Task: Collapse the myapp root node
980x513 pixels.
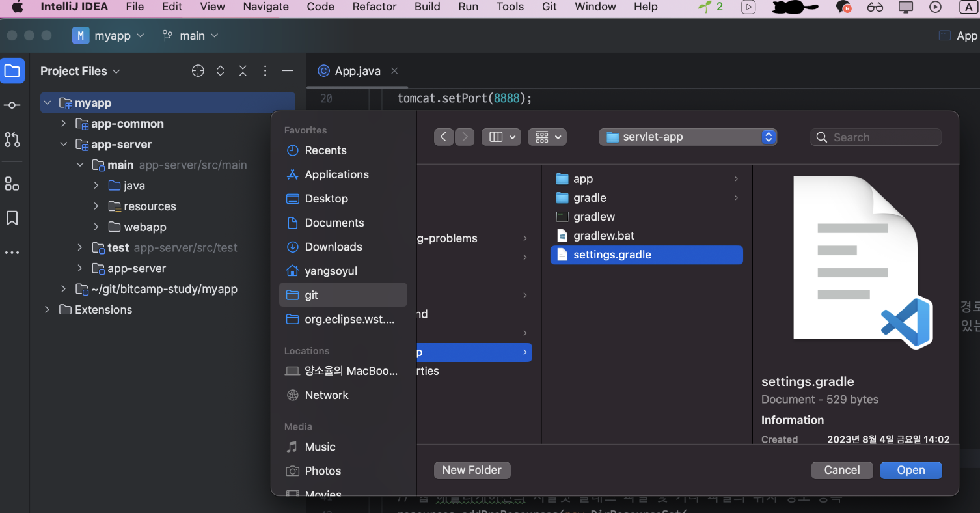Action: click(x=48, y=103)
